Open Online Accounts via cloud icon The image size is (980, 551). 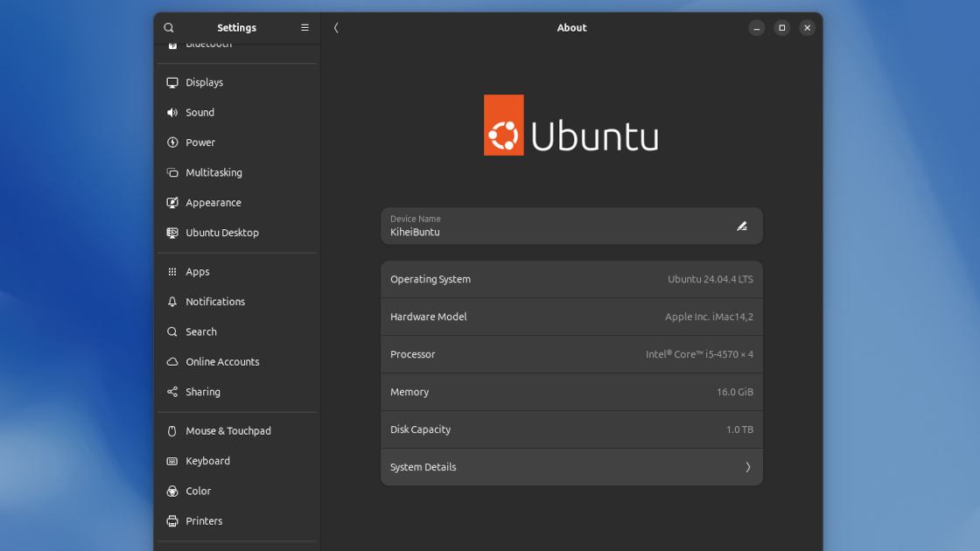tap(171, 361)
